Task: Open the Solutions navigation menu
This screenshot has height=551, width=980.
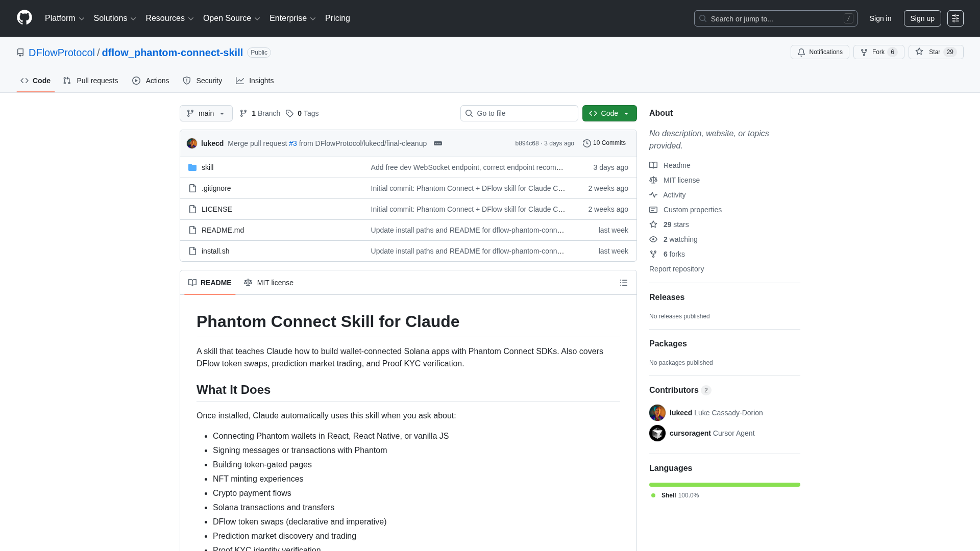Action: 114,18
